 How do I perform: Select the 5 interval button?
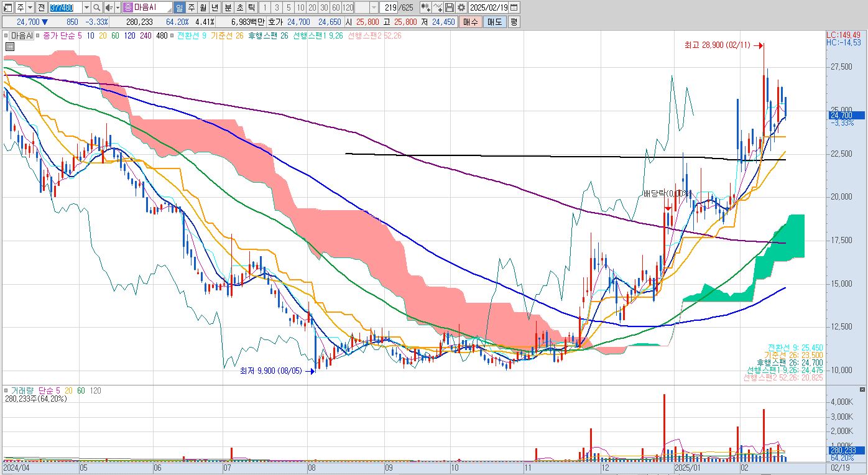click(x=288, y=7)
